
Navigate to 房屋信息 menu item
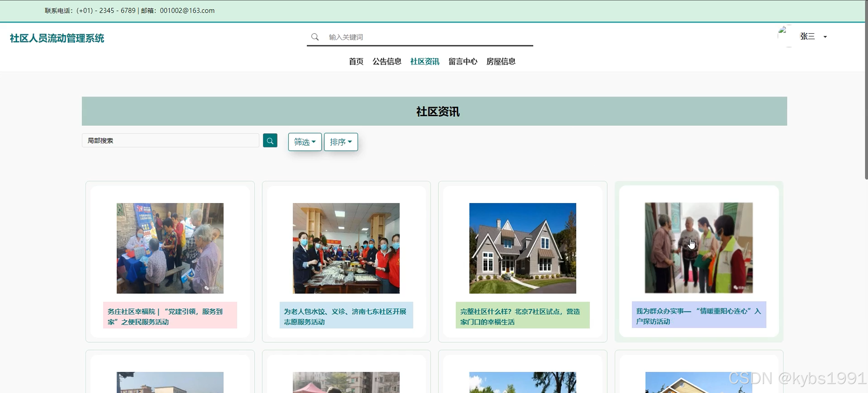point(501,61)
